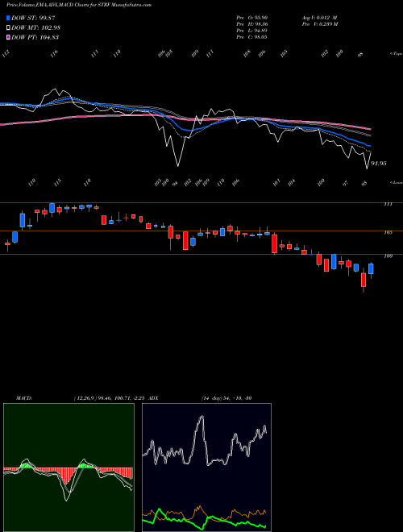Viewport: 403px width, 532px height.
Task: Click the 'ADX' panel label
Action: click(155, 397)
